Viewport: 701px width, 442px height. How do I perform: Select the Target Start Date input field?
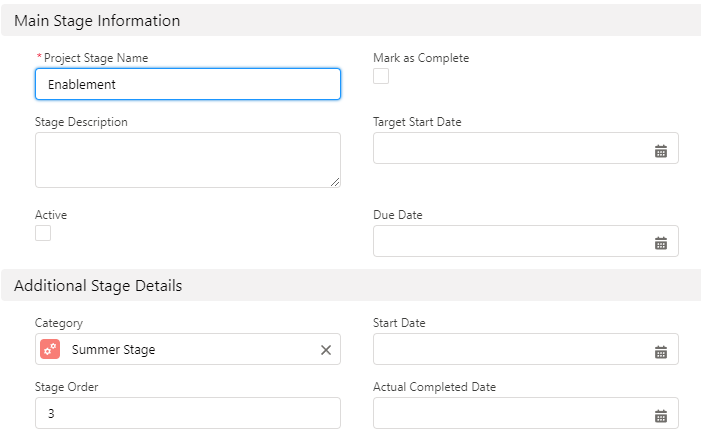tap(510, 148)
